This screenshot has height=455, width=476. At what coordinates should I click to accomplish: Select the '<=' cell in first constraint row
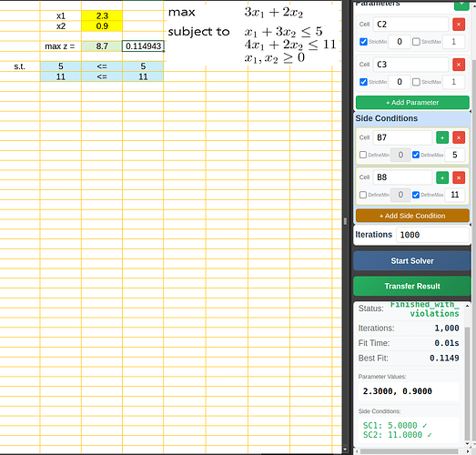(102, 66)
